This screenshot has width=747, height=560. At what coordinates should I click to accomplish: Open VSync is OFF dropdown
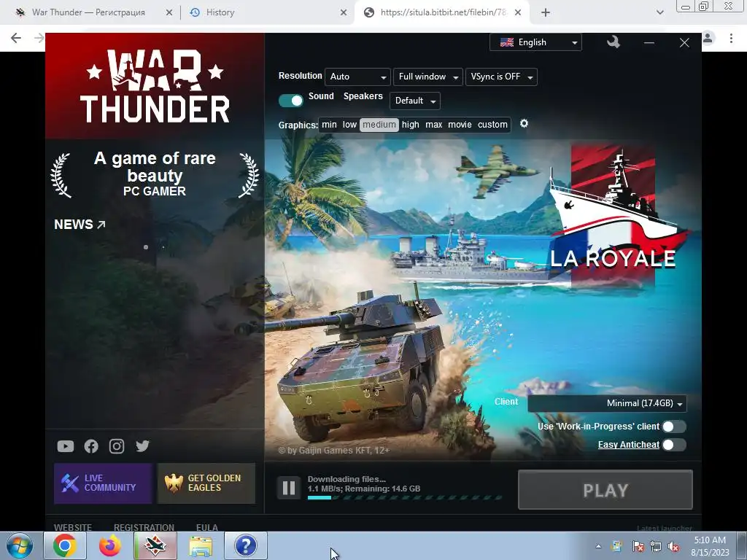click(x=501, y=77)
